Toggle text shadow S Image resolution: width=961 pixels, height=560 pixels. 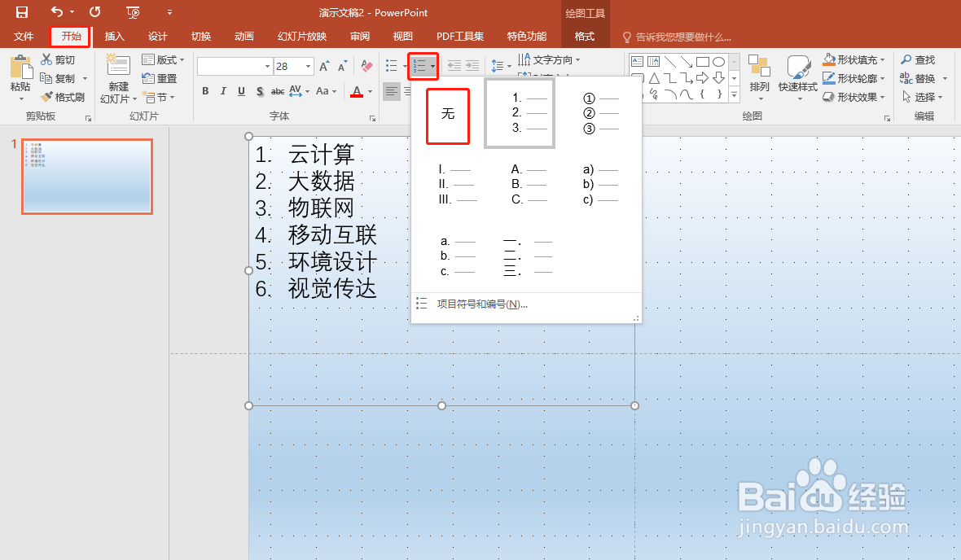coord(260,91)
